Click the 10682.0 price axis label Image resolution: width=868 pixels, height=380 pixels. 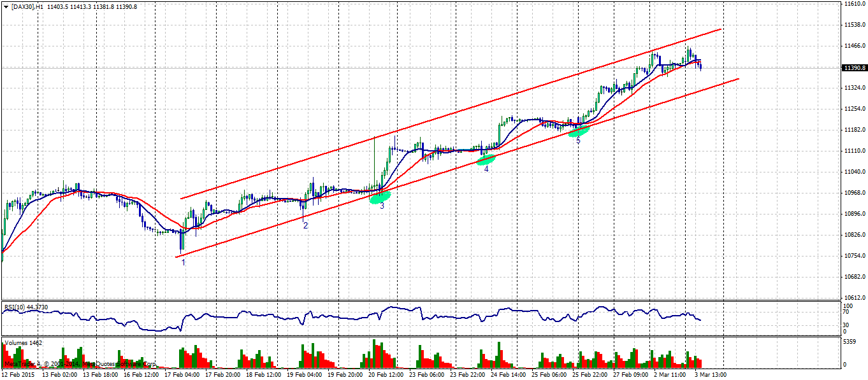pyautogui.click(x=855, y=277)
